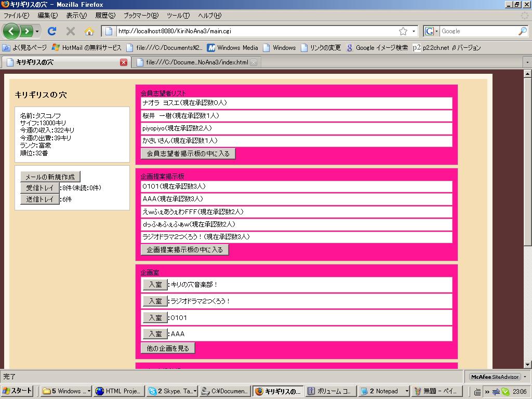Switch to the 5 Windows taskbar group
532x399 pixels.
click(66, 391)
